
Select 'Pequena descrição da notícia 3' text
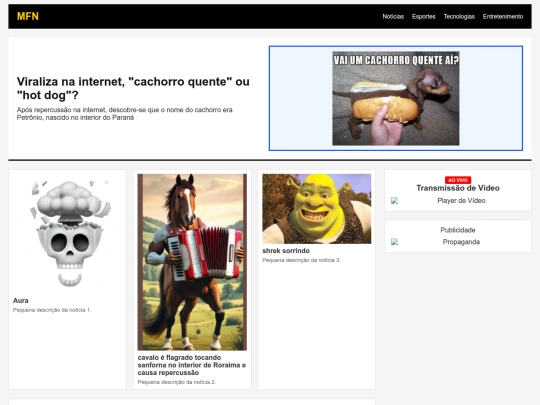[x=301, y=260]
